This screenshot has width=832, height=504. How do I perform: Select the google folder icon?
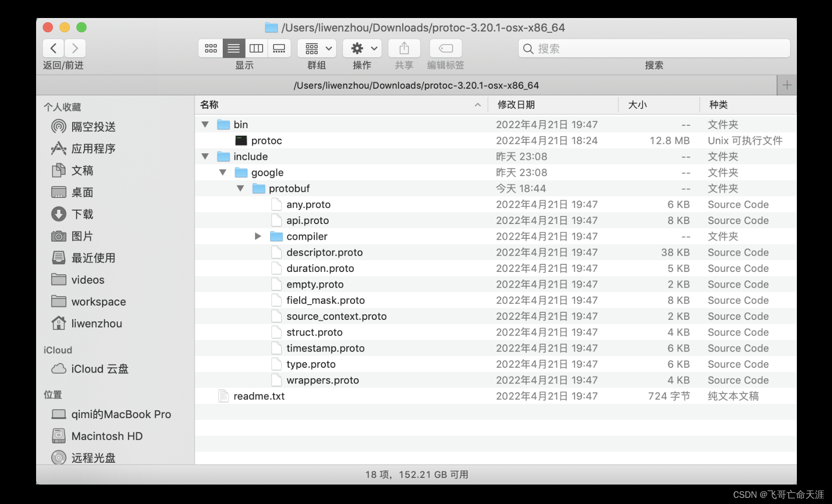241,172
